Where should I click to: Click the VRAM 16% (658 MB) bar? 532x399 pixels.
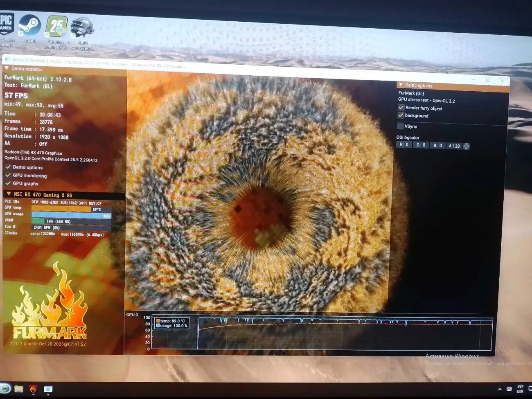(x=71, y=221)
